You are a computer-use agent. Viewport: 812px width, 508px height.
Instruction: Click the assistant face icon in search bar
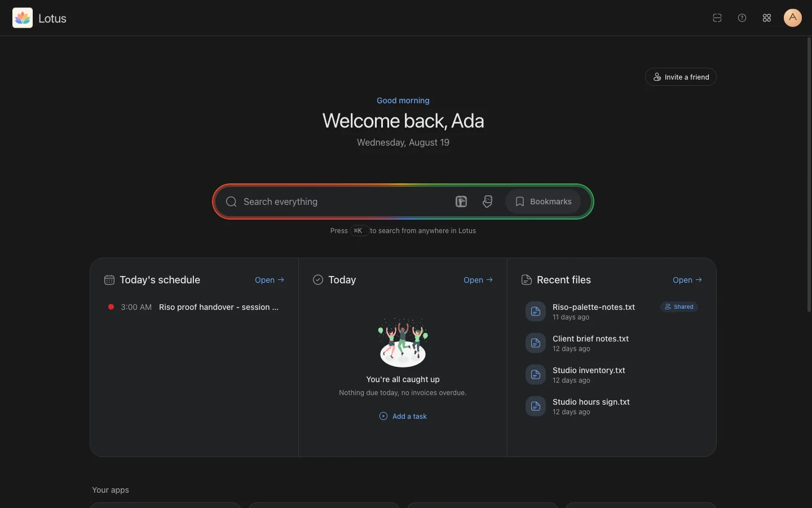click(x=488, y=202)
